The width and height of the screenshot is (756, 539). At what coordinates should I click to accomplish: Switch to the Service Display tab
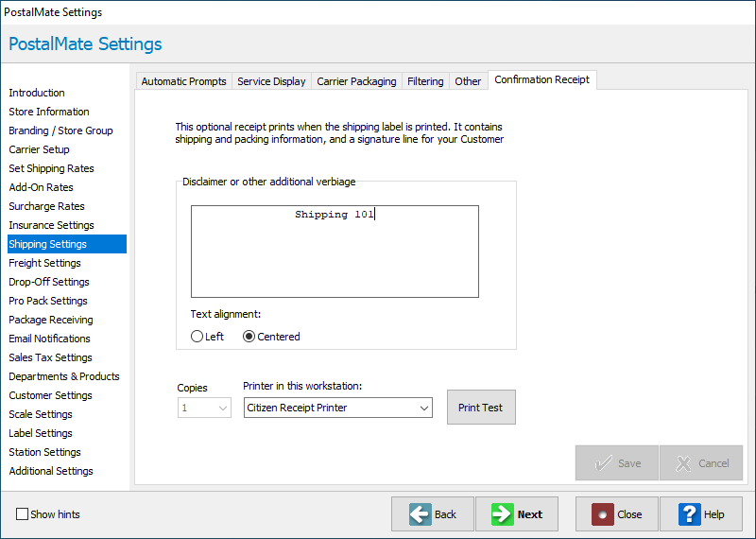point(271,81)
